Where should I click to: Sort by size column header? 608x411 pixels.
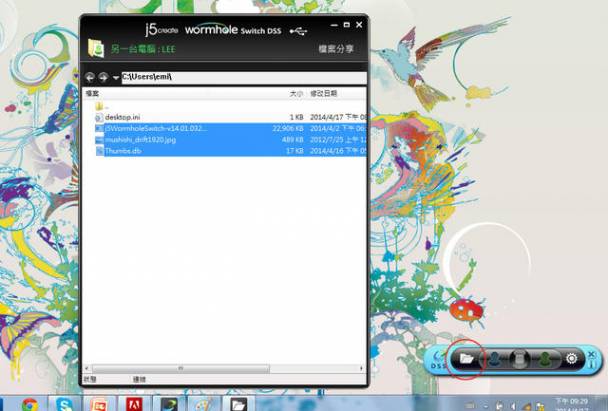click(296, 93)
